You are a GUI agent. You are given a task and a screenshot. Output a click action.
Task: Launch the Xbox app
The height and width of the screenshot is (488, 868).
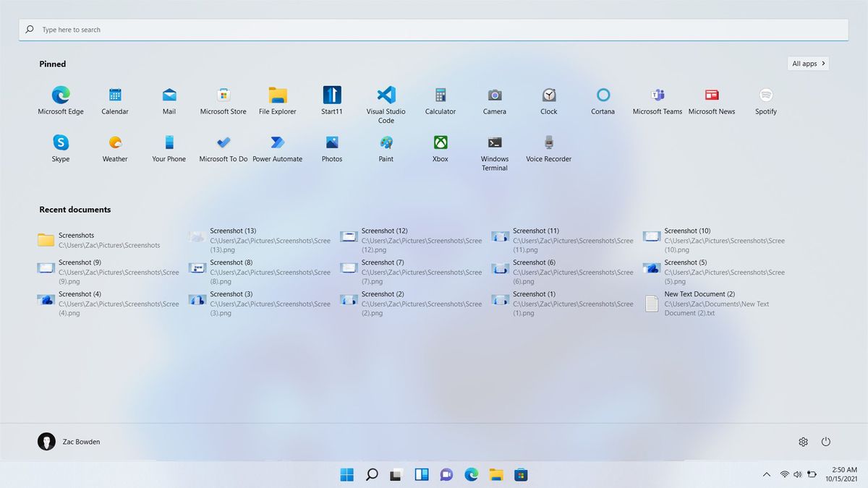coord(440,143)
